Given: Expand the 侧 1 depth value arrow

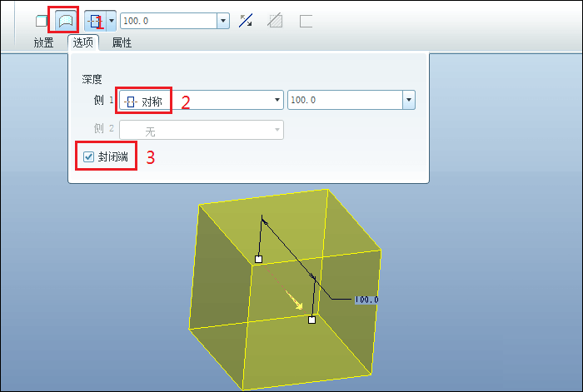Looking at the screenshot, I should click(x=409, y=100).
